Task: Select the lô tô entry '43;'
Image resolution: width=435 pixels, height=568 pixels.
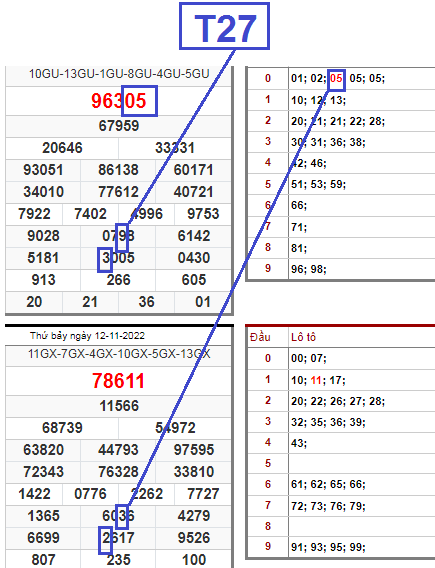Action: click(299, 443)
